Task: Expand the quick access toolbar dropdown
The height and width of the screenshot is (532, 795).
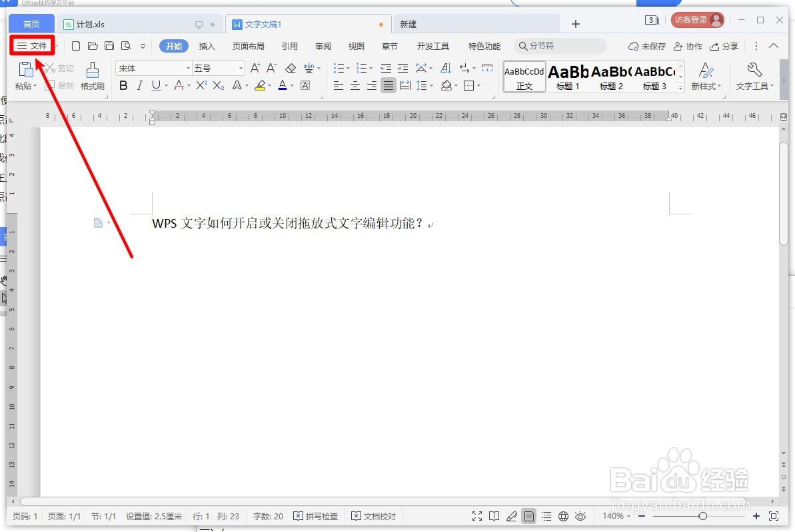Action: point(143,46)
